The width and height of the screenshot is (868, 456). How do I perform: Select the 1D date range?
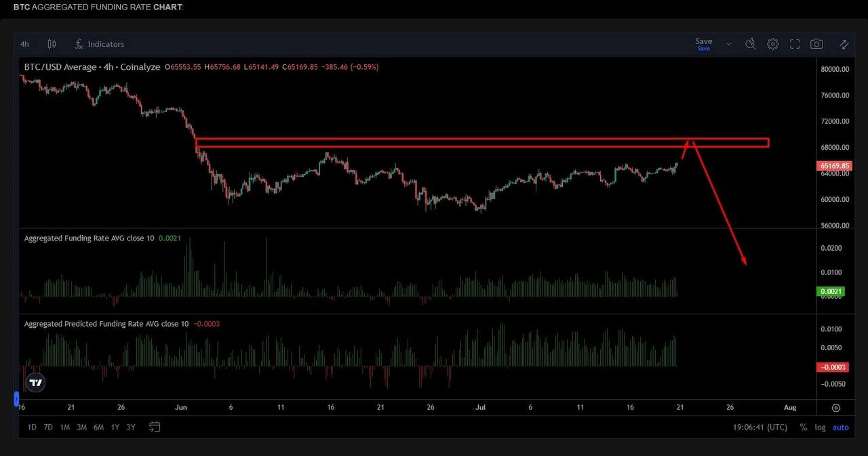click(x=32, y=428)
